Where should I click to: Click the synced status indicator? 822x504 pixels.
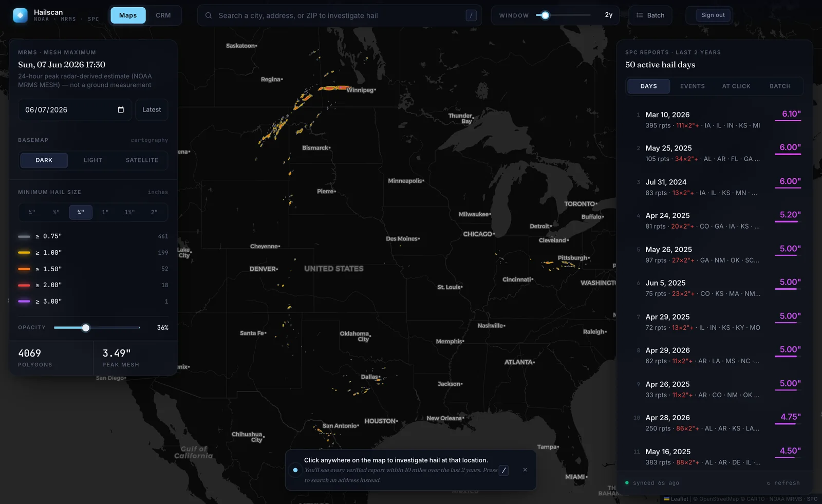pos(652,483)
